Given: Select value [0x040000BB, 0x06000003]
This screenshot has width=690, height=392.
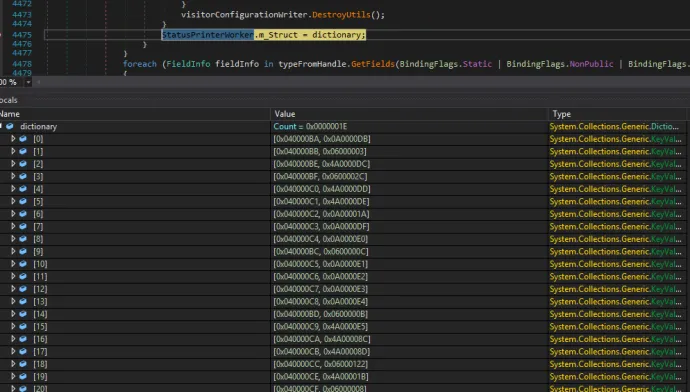Looking at the screenshot, I should coord(320,151).
